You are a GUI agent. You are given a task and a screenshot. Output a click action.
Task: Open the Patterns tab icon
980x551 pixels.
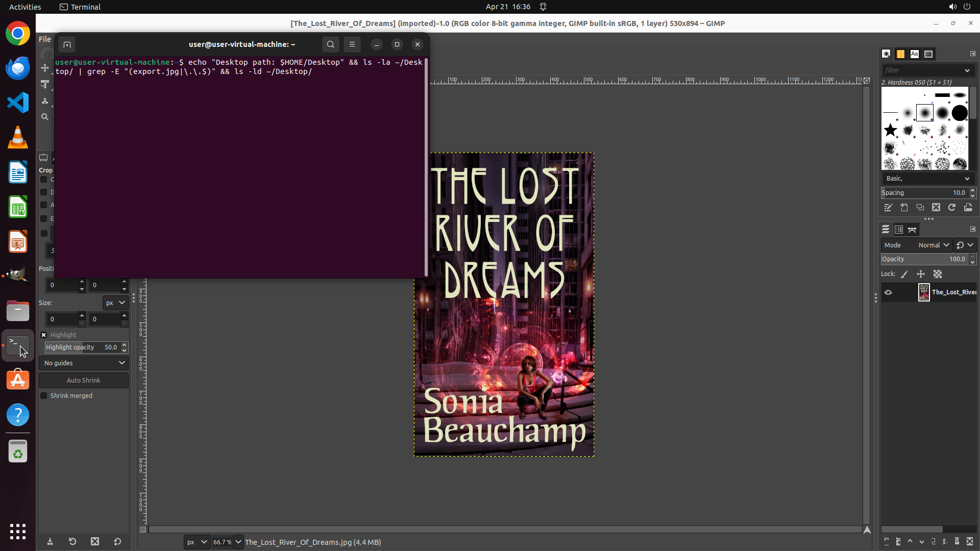[x=900, y=54]
